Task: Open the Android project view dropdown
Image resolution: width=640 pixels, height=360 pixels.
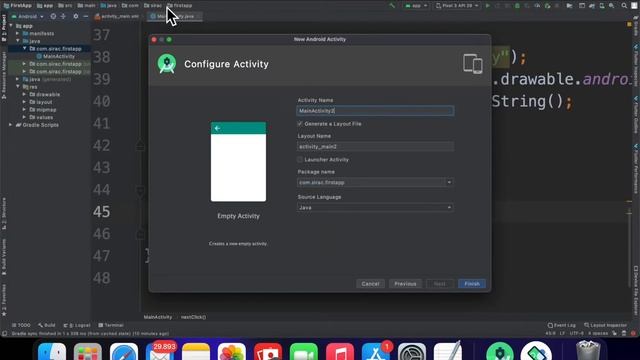Action: click(x=28, y=16)
